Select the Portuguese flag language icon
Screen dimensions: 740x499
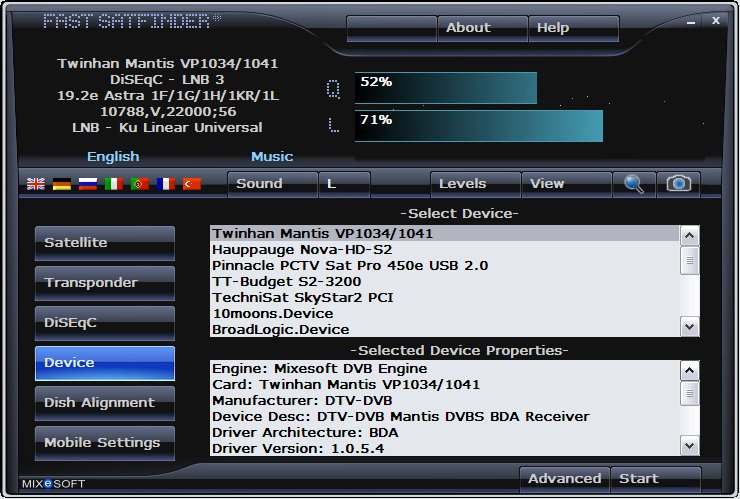(x=140, y=184)
